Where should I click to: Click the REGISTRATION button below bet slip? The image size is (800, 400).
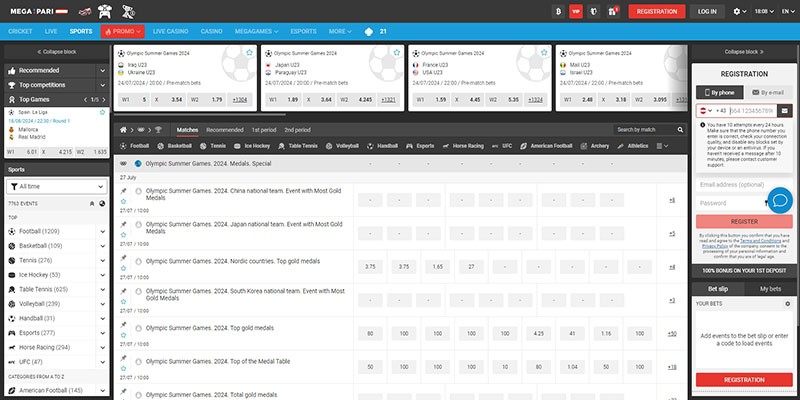tap(744, 380)
